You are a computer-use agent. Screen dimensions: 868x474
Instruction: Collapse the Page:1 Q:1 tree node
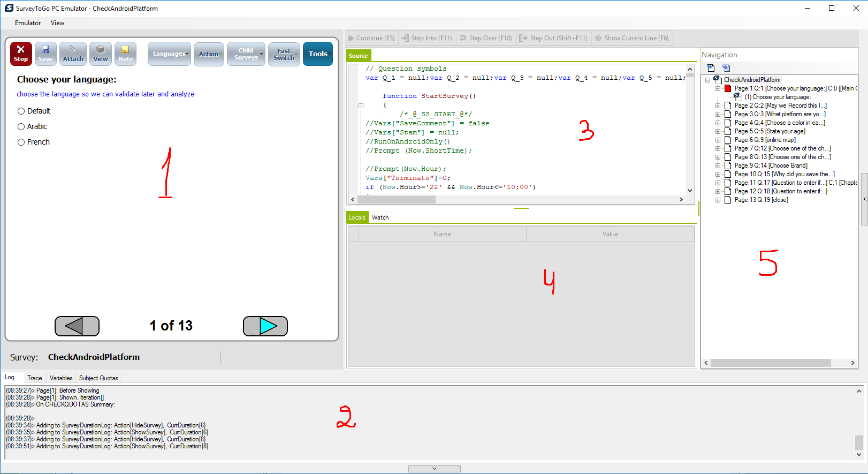[x=718, y=88]
